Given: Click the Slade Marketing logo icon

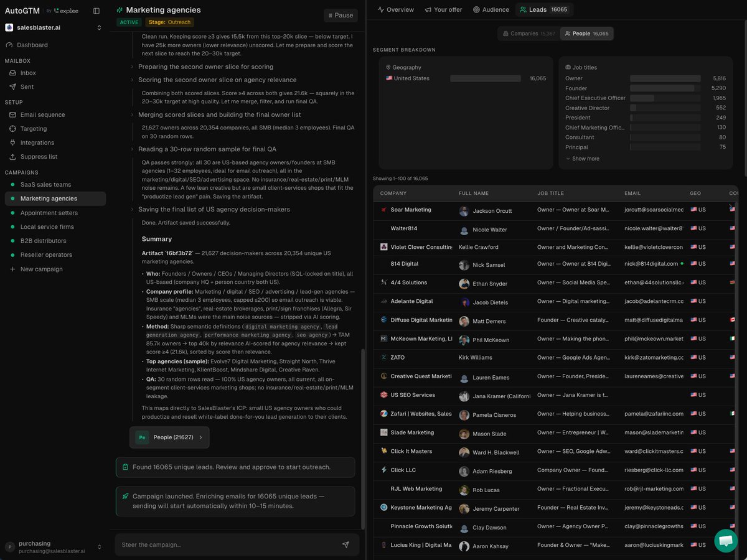Looking at the screenshot, I should pos(384,432).
